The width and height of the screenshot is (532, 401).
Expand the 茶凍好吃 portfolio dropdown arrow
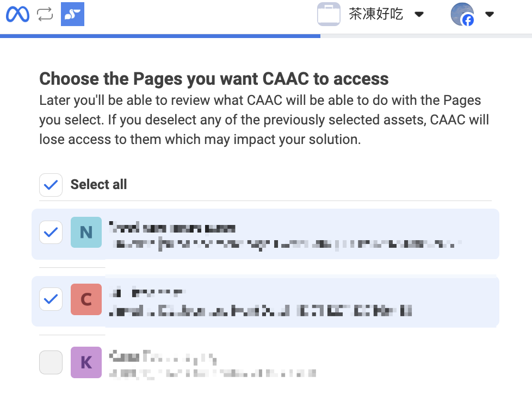pos(419,14)
